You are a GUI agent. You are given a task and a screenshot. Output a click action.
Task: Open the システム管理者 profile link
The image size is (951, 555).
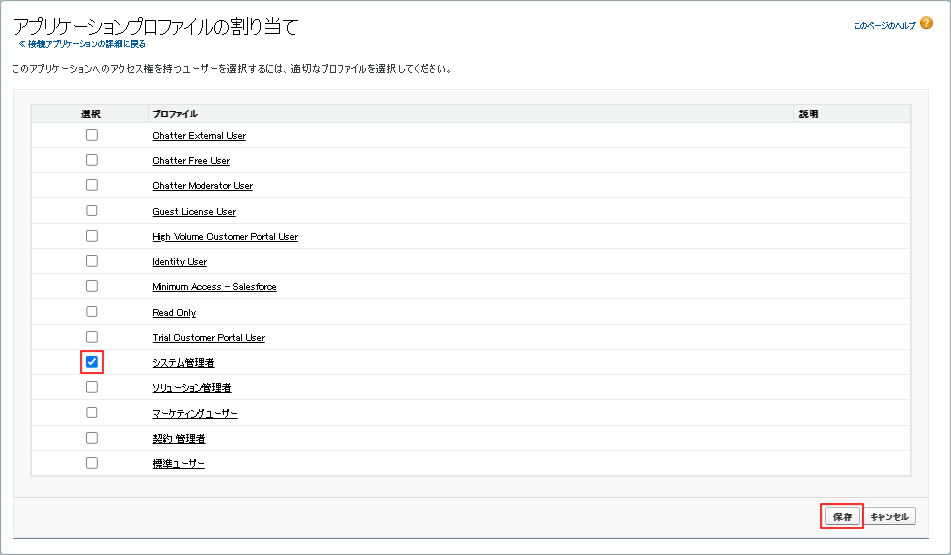183,363
